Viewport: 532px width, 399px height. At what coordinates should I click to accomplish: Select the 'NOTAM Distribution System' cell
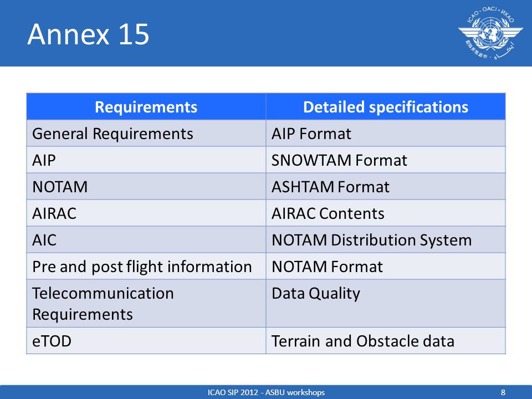tap(386, 239)
